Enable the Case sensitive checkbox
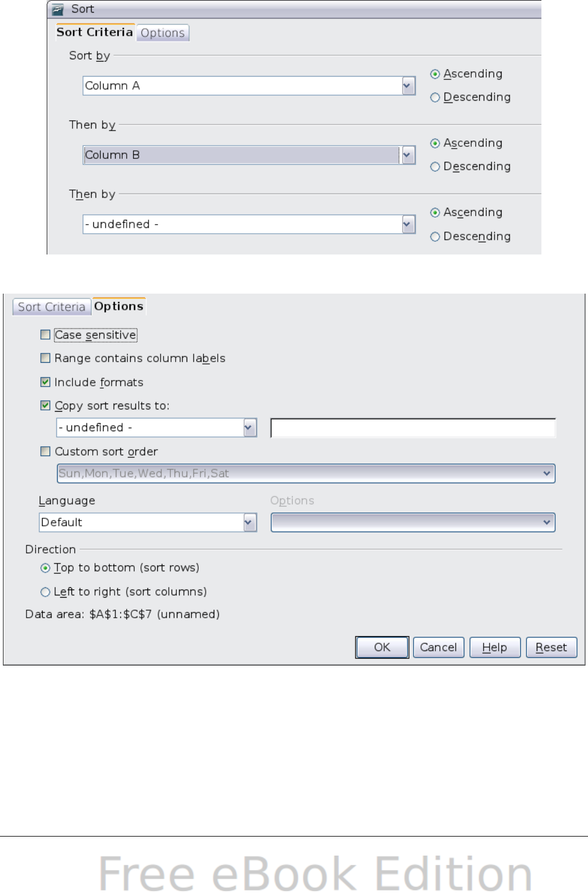This screenshot has height=893, width=588. pyautogui.click(x=45, y=335)
